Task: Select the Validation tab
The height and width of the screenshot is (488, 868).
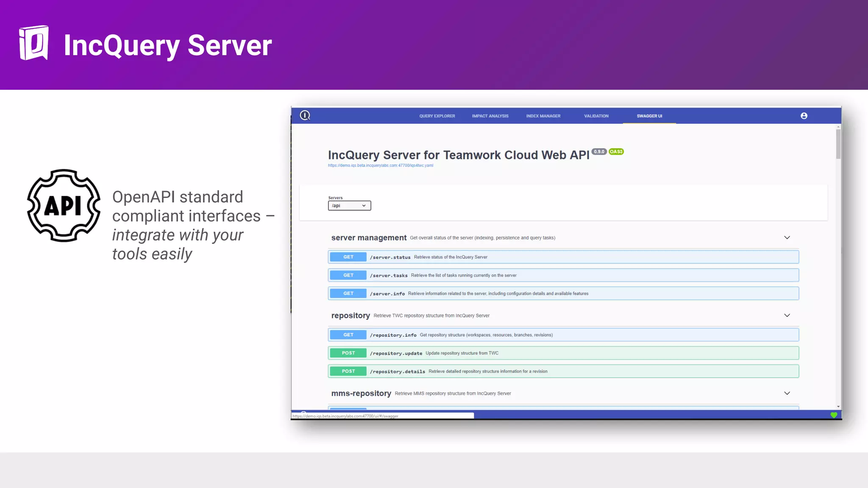Action: tap(596, 116)
